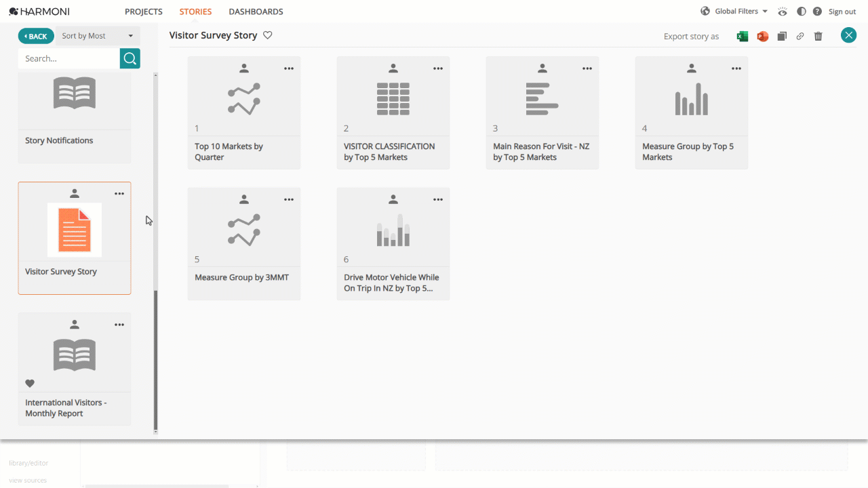Screen dimensions: 868x488
Task: Open options menu for Drive Motor Vehicle card
Action: pyautogui.click(x=438, y=199)
